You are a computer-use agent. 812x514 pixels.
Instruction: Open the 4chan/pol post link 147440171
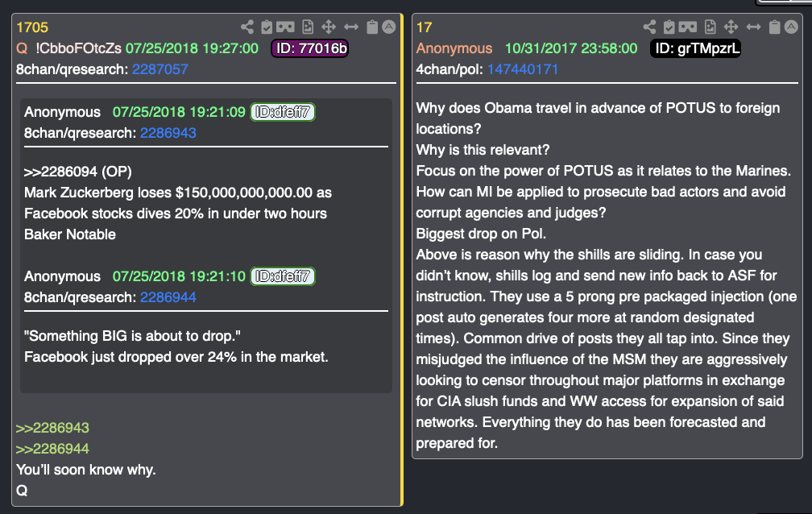coord(523,69)
